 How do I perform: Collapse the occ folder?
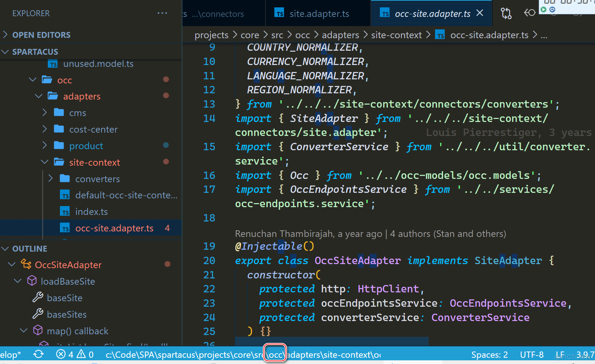(x=33, y=80)
